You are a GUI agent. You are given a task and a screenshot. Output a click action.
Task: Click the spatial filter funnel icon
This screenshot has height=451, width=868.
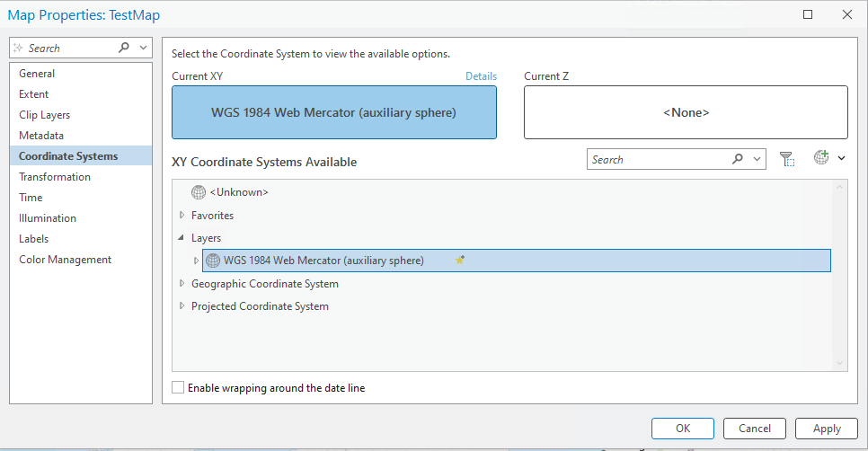pyautogui.click(x=787, y=159)
